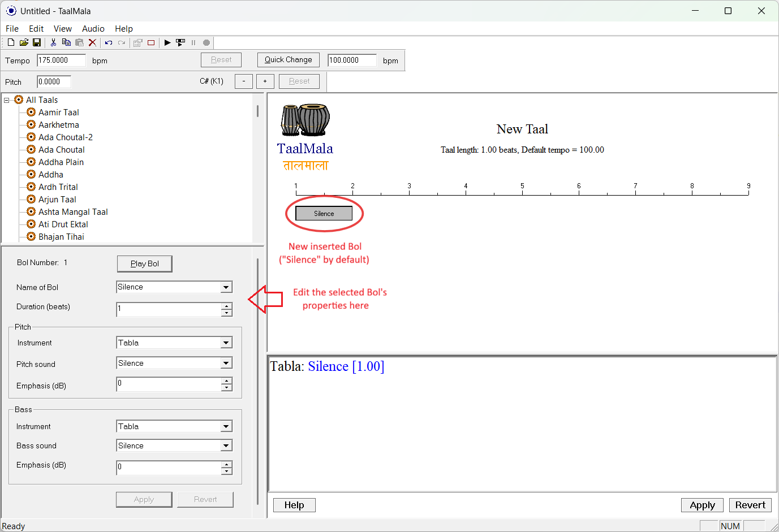The width and height of the screenshot is (779, 532).
Task: Click the Play Bol button
Action: point(145,263)
